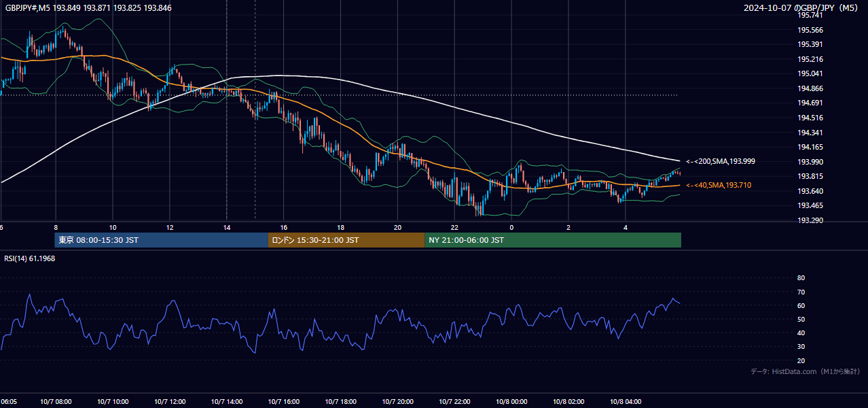Screen dimensions: 868x408
Task: Click price axis value 194.165
Action: tap(810, 147)
